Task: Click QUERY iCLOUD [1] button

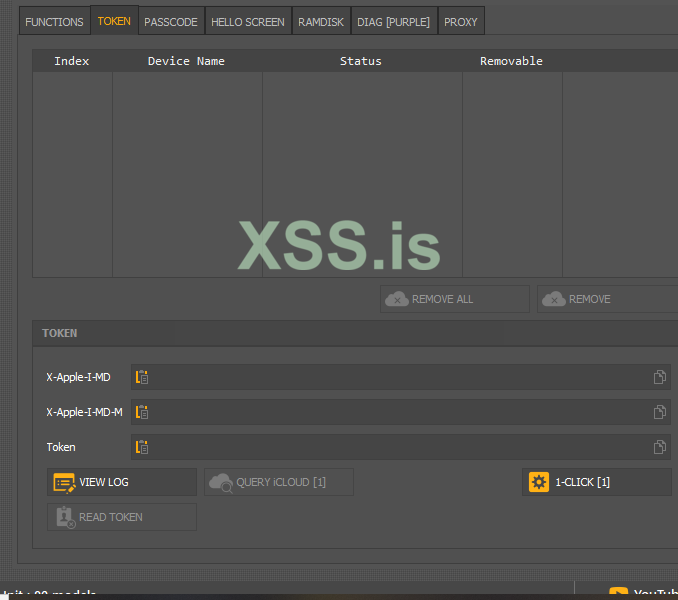Action: [x=279, y=482]
